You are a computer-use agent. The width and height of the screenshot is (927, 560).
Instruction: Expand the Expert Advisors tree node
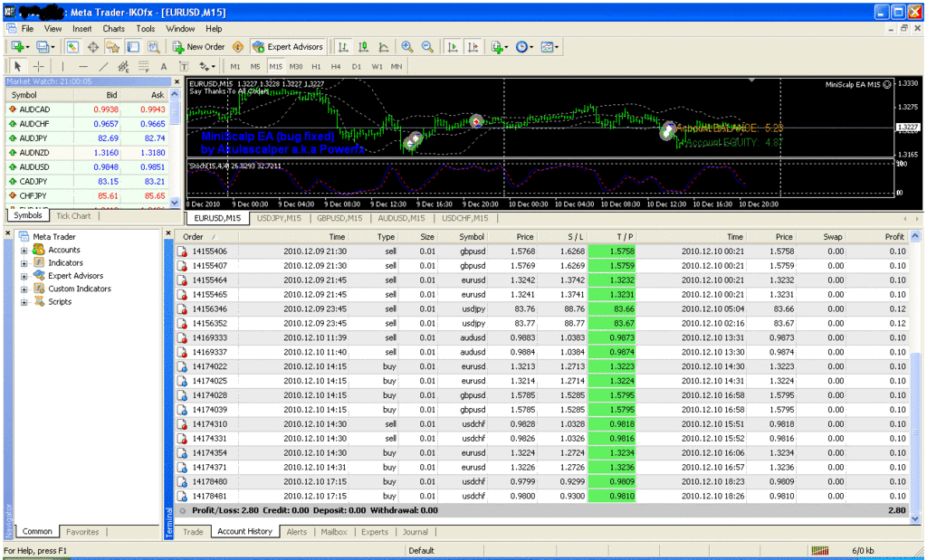[x=24, y=277]
